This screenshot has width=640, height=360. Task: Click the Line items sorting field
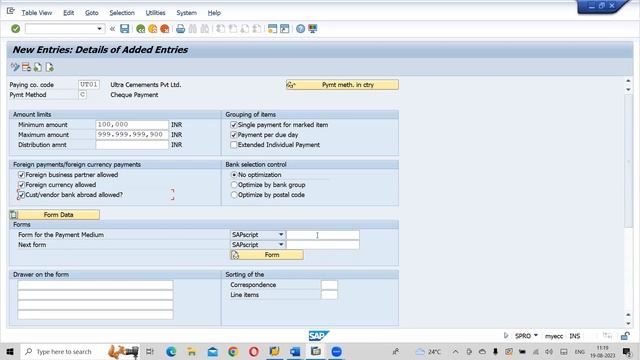329,295
